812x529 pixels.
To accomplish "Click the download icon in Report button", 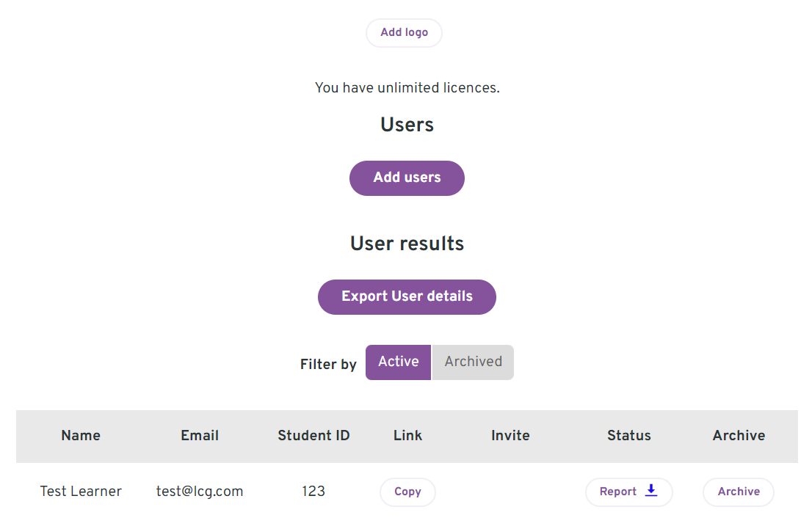I will [x=651, y=490].
